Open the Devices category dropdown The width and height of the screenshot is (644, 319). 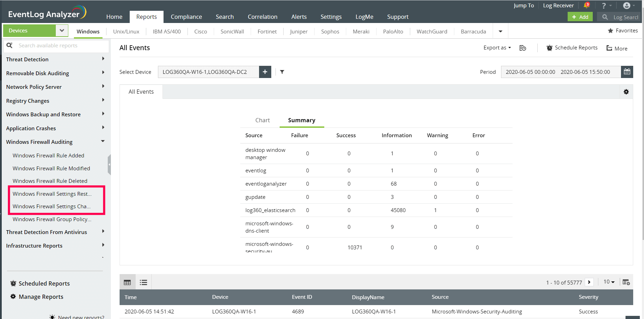click(x=61, y=30)
